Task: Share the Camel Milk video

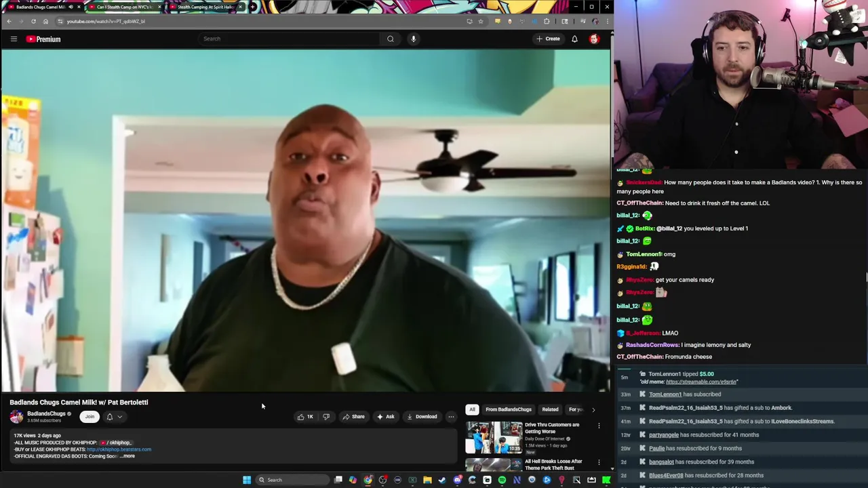Action: (x=353, y=417)
